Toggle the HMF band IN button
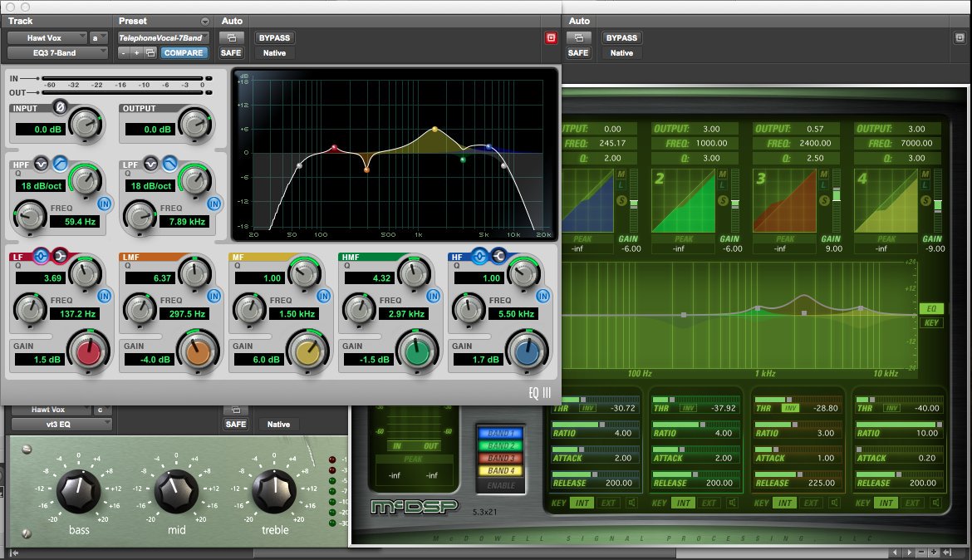Screen dimensions: 972x560 coord(434,297)
